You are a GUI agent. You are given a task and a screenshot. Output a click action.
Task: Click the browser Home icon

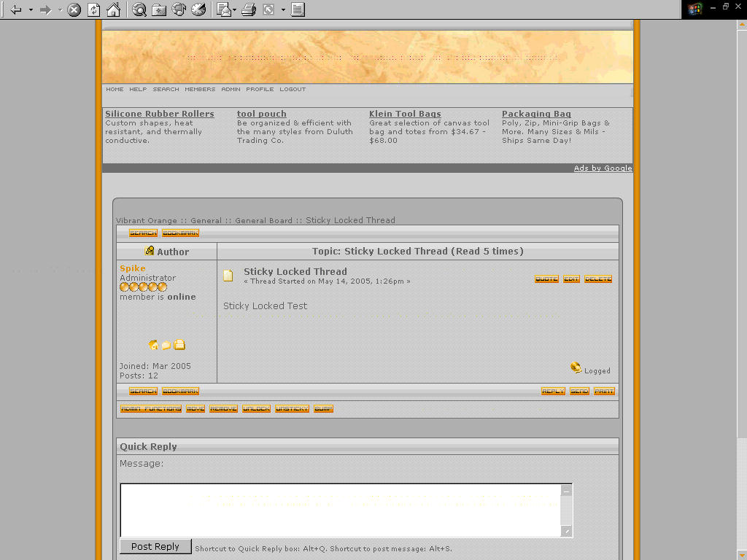[113, 9]
